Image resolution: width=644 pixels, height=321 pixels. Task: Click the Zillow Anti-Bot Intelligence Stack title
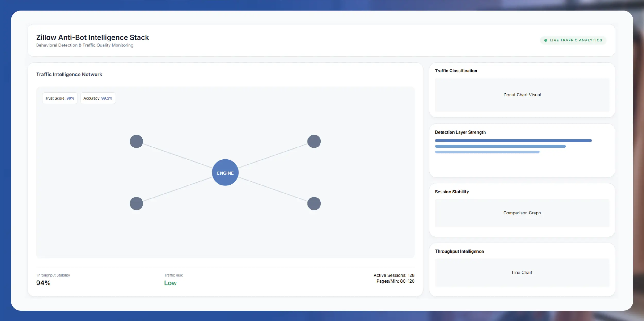click(x=92, y=38)
